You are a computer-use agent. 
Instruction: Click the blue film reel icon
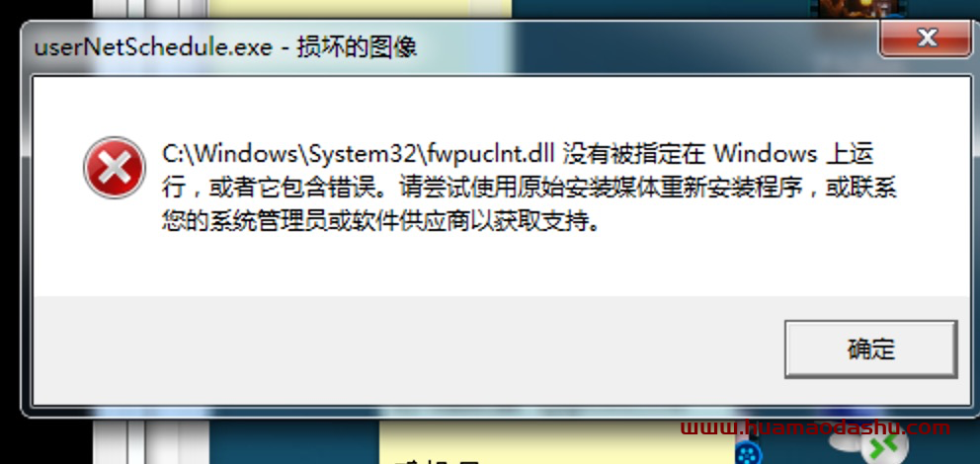tap(748, 453)
